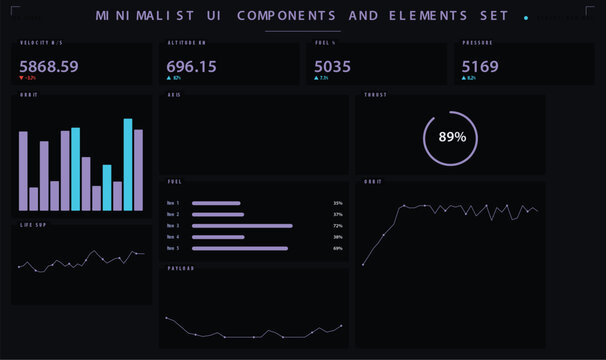The width and height of the screenshot is (606, 360).
Task: Click the first purple bar in ORBIT bar chart
Action: 23,171
